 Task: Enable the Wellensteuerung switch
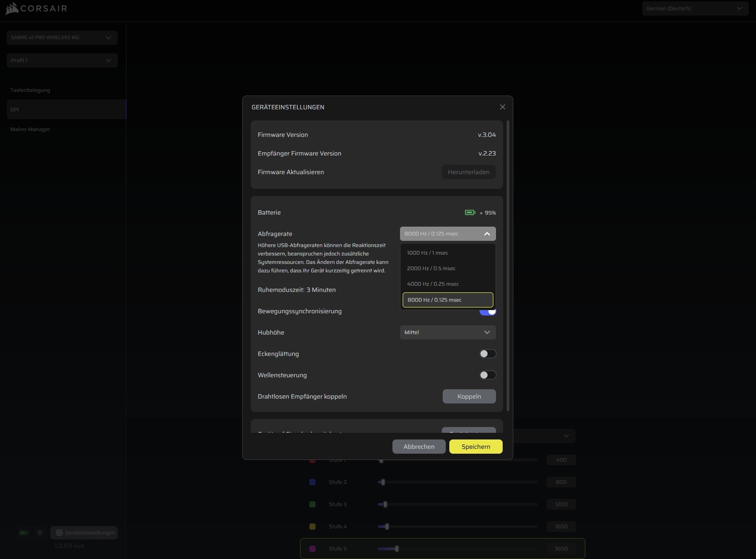(488, 375)
